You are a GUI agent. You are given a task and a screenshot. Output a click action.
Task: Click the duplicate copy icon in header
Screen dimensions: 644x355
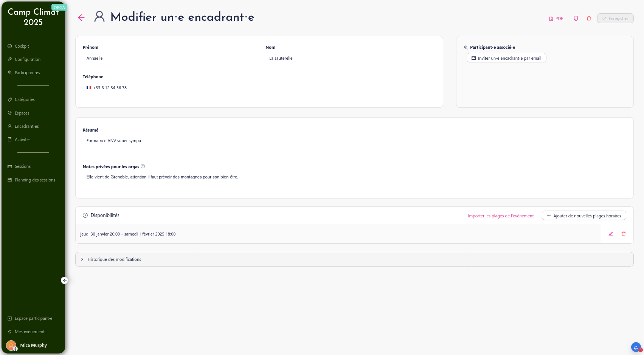coord(576,19)
